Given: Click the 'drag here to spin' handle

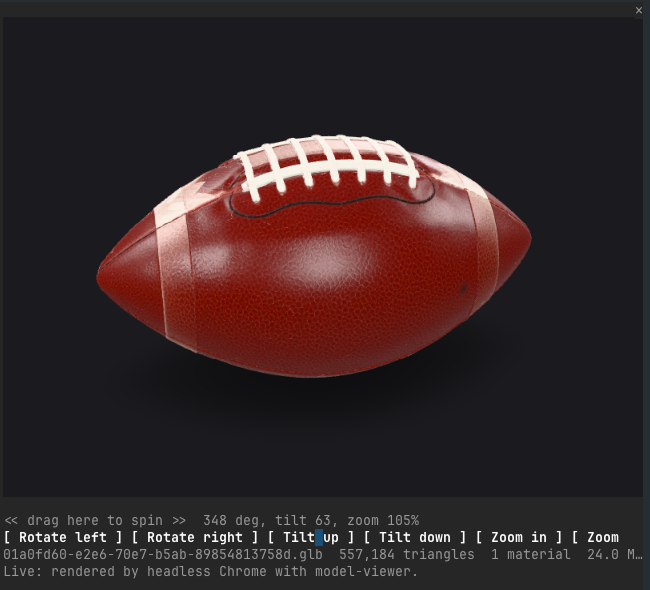Looking at the screenshot, I should tap(95, 520).
